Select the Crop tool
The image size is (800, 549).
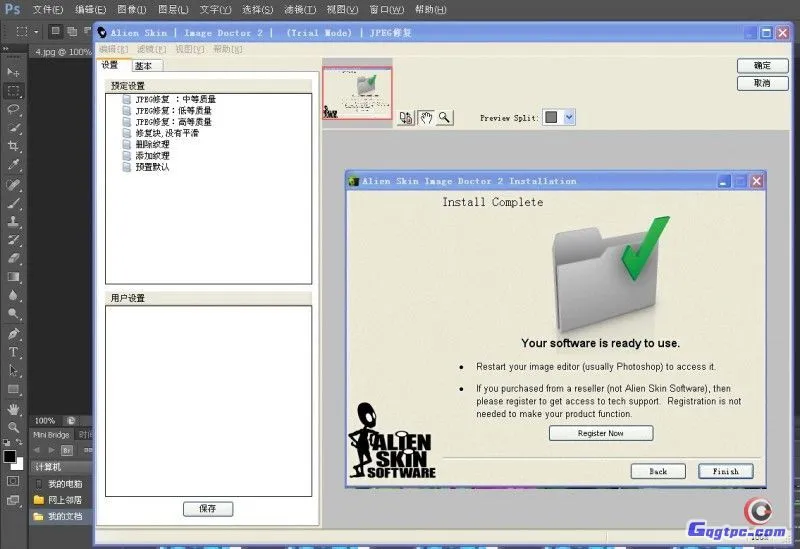coord(13,146)
